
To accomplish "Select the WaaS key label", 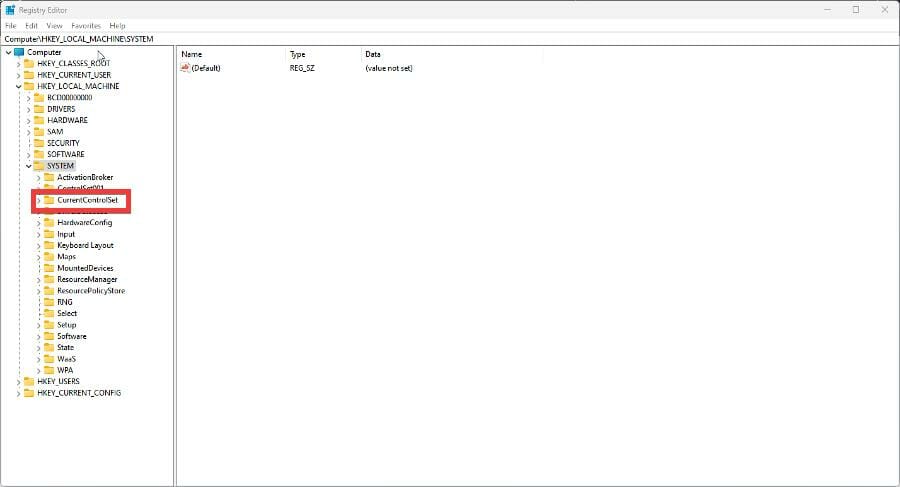I will [66, 358].
